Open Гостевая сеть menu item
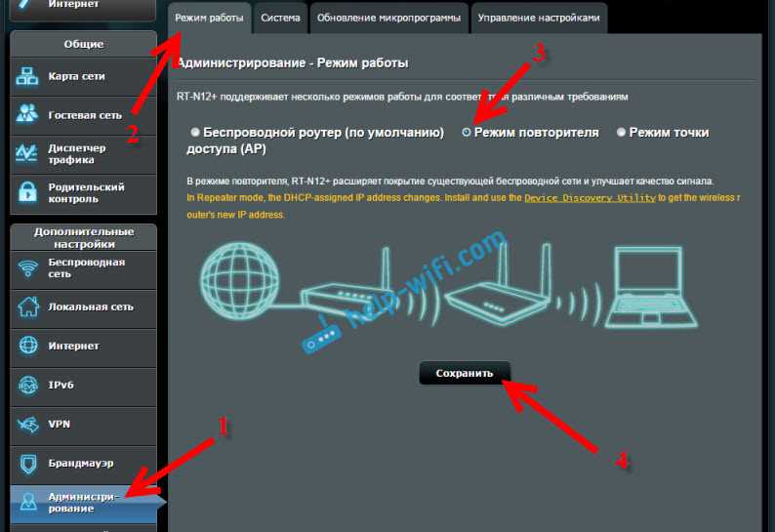Screen dimensions: 775x532 [x=84, y=115]
